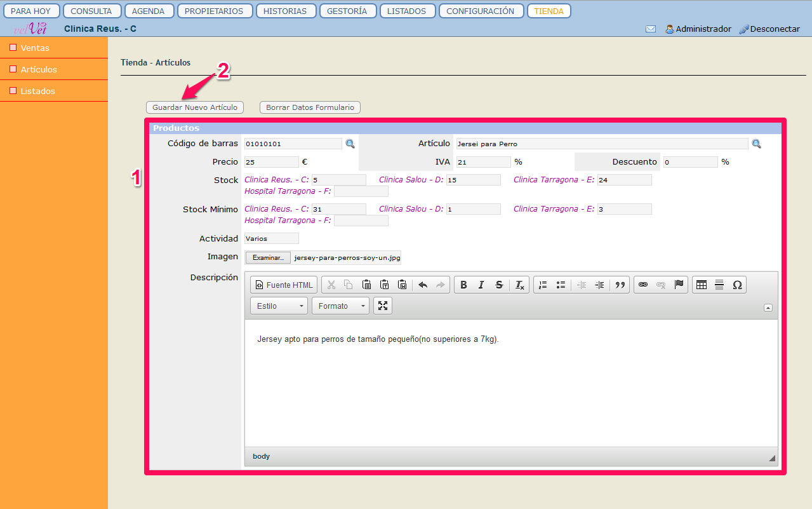Collapse the editor toolbar

tap(768, 308)
